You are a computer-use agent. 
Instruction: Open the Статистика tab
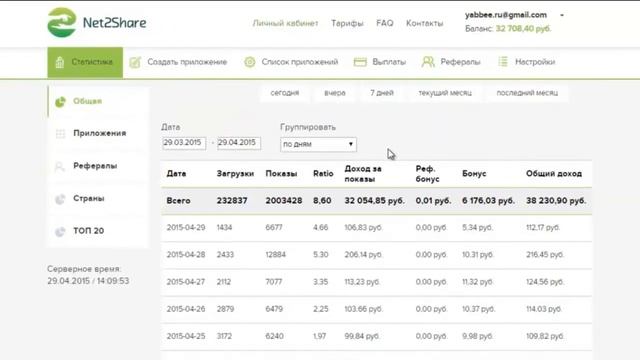[85, 62]
